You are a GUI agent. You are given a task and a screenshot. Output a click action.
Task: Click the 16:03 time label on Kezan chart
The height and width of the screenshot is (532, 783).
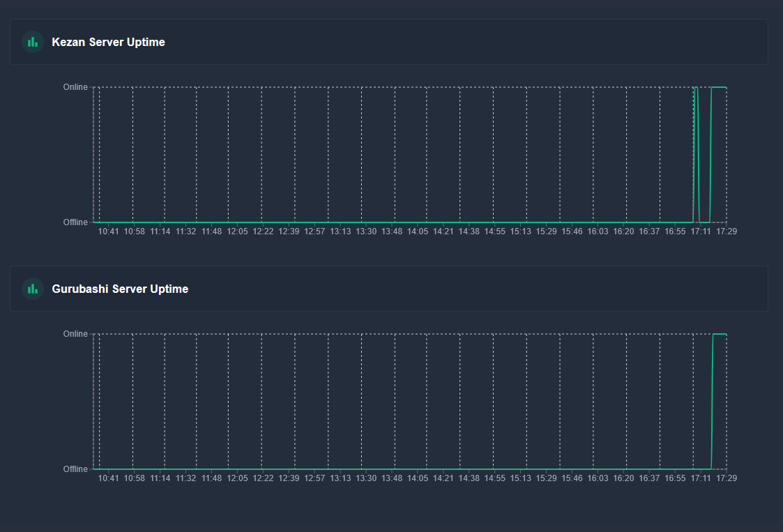click(x=598, y=231)
